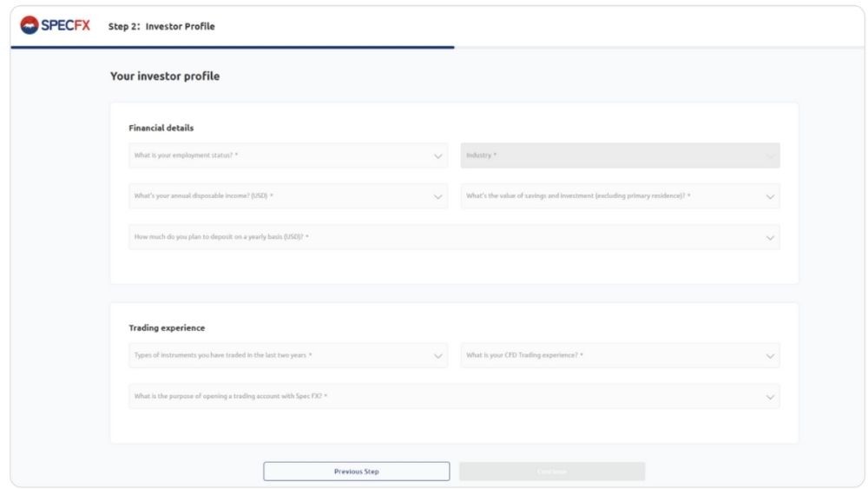Click the blue step progress bar
Screen dimensions: 868x489
click(233, 47)
